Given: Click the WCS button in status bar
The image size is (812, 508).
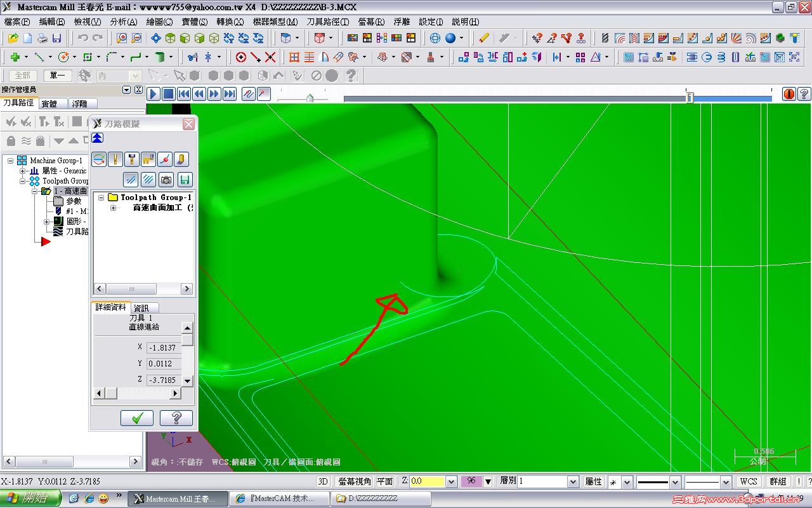Looking at the screenshot, I should [x=749, y=481].
